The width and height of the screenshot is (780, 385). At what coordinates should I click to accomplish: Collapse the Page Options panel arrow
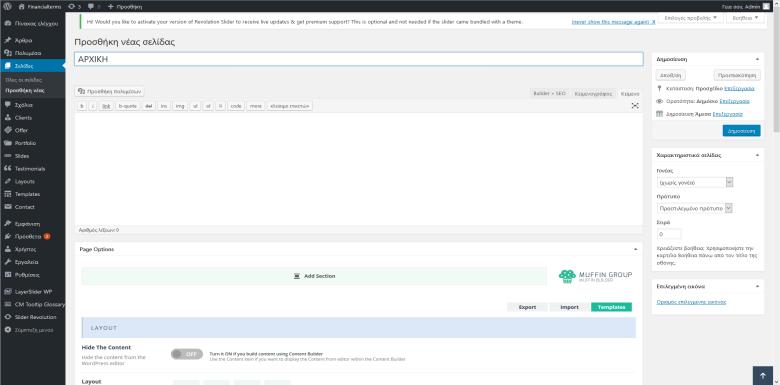[635, 249]
